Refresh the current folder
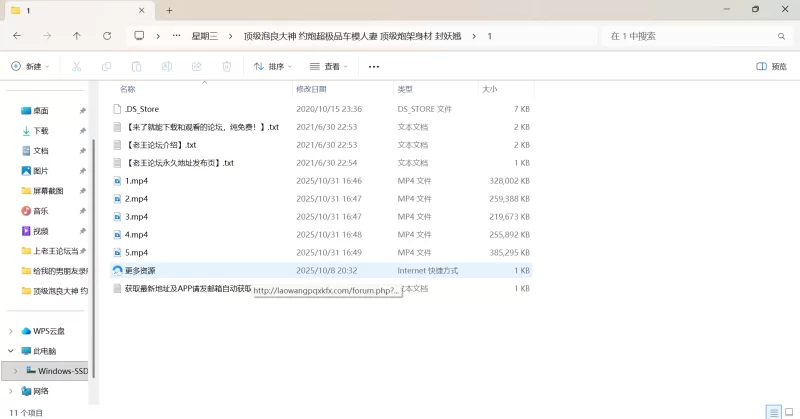 [x=107, y=35]
